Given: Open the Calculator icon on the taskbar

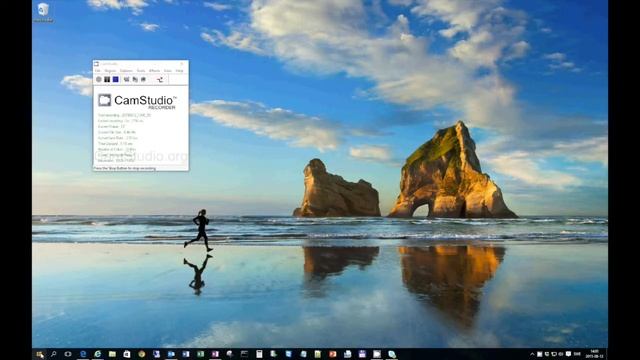Looking at the screenshot, I should (x=259, y=354).
